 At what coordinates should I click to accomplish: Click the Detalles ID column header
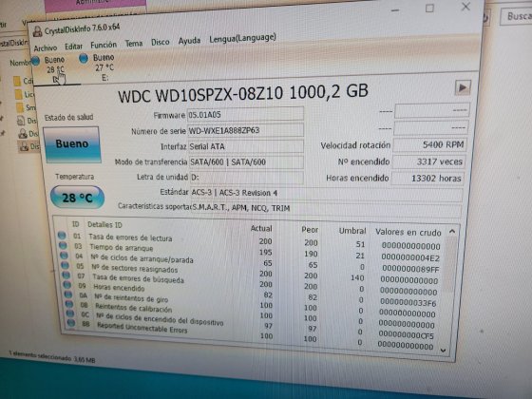tap(104, 224)
